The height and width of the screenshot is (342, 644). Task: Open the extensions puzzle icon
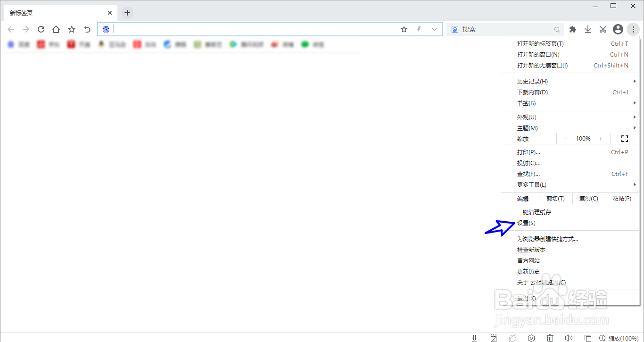pos(573,29)
